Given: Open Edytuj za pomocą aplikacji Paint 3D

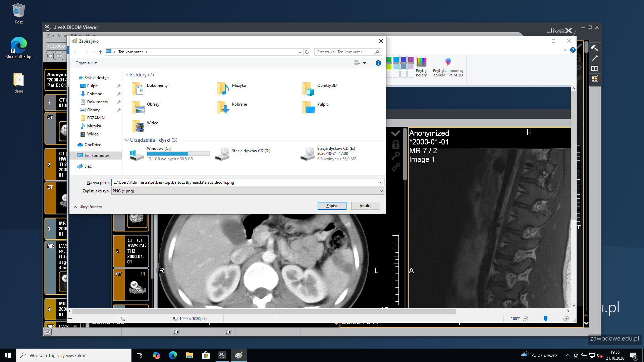Looking at the screenshot, I should point(448,67).
